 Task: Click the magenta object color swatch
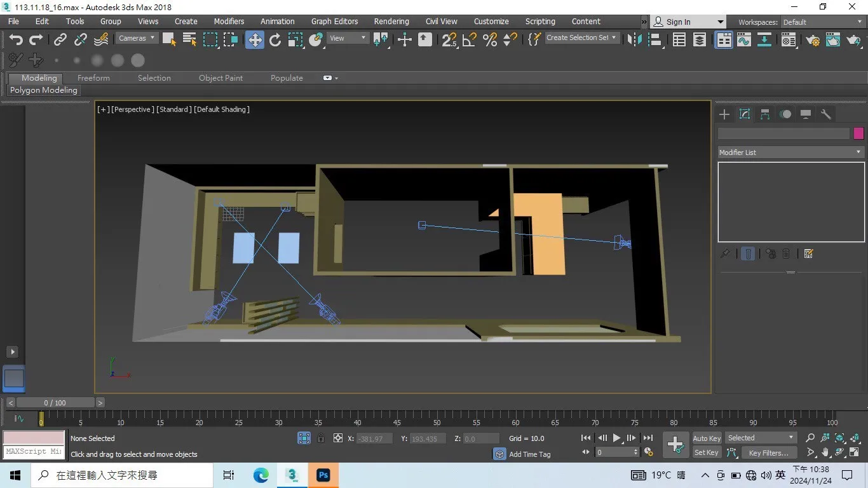(x=858, y=133)
